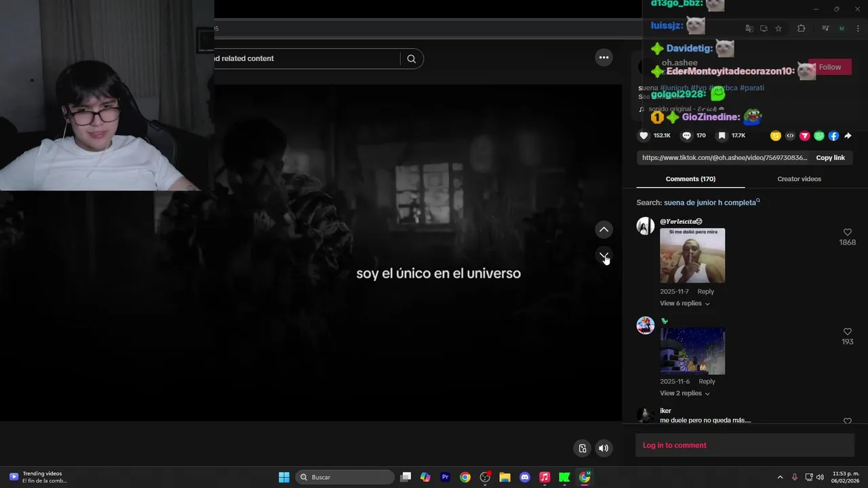
Task: Open Chrome media control icon
Action: [825, 28]
